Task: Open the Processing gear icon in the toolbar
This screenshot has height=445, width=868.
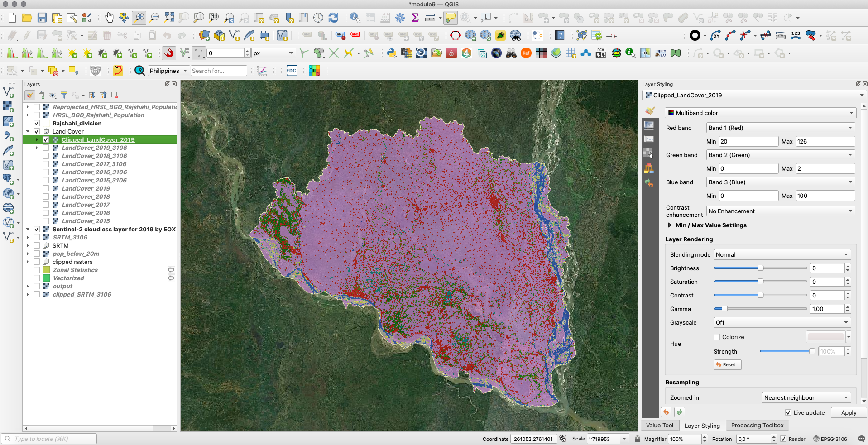Action: [x=400, y=18]
